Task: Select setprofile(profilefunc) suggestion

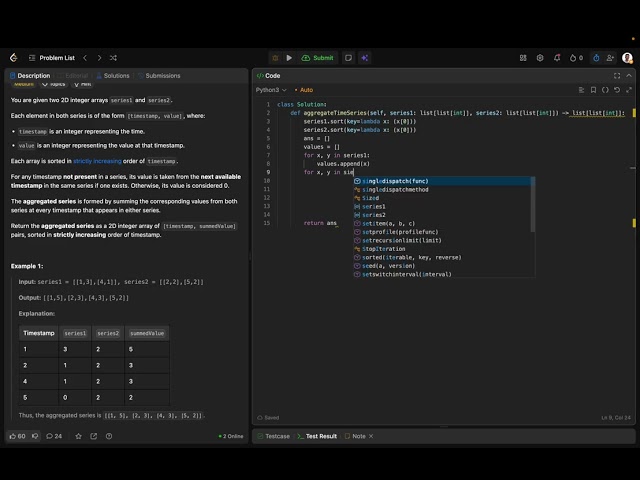Action: (442, 232)
